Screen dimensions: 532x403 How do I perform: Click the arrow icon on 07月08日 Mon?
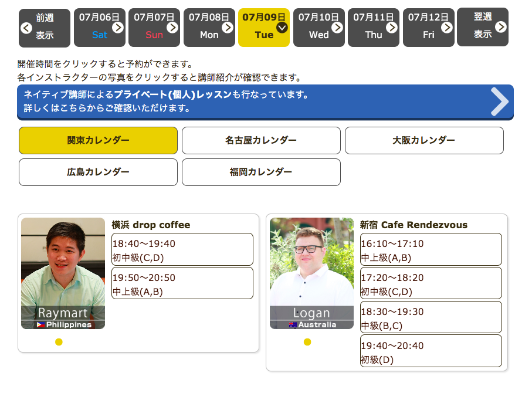[x=228, y=27]
